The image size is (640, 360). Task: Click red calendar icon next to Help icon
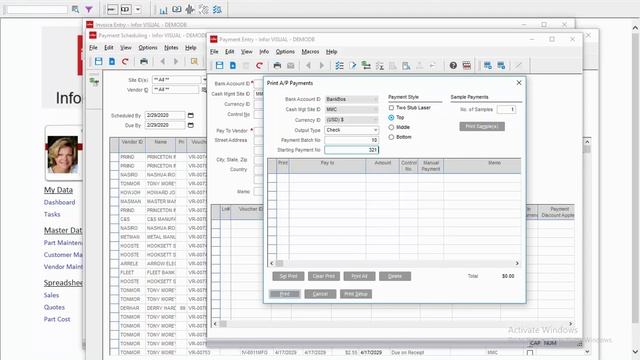(x=467, y=65)
